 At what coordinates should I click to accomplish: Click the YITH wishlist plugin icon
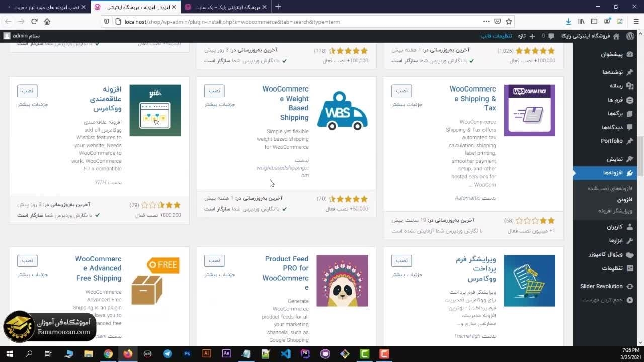coord(155,111)
